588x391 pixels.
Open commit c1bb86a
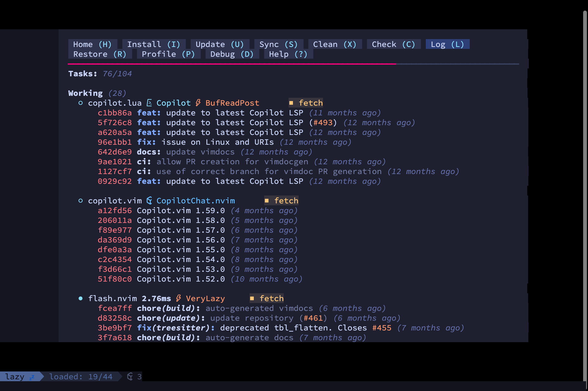pyautogui.click(x=115, y=113)
